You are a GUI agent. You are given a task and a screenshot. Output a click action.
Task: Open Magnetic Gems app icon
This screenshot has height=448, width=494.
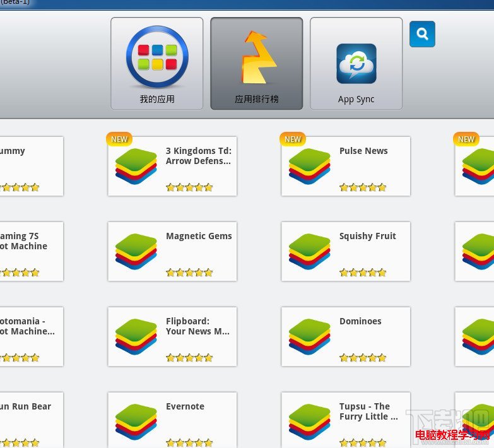pos(136,251)
